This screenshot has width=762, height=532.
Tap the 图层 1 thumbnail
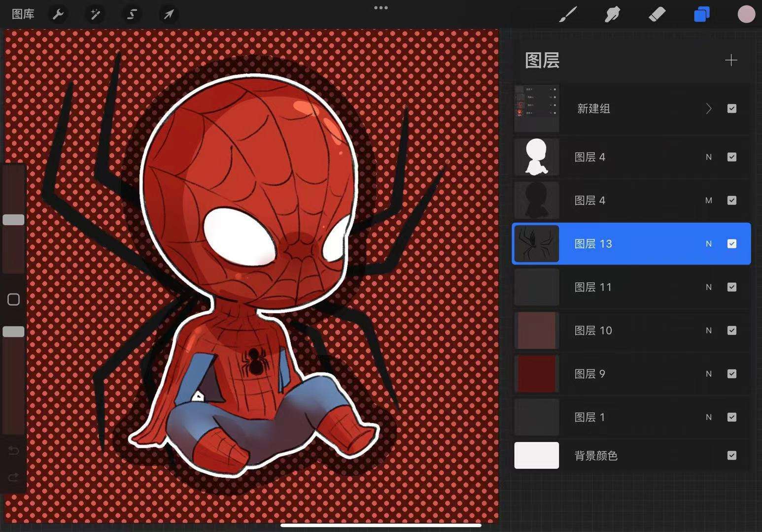pyautogui.click(x=537, y=417)
